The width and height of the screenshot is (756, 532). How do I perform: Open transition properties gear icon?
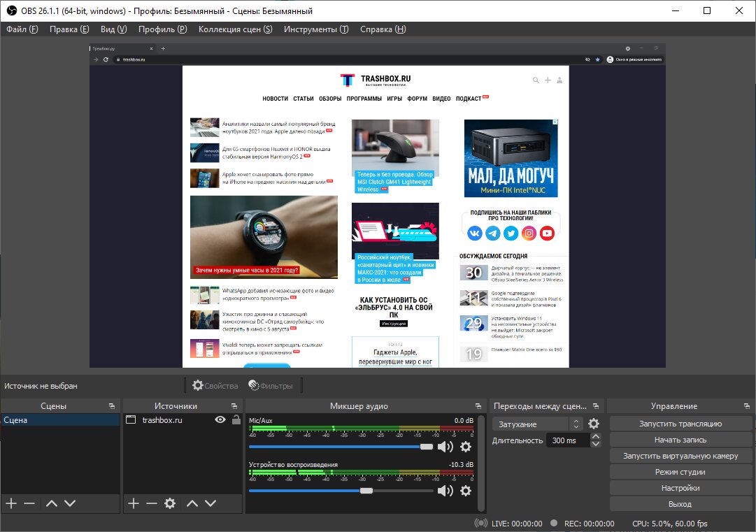coord(594,424)
